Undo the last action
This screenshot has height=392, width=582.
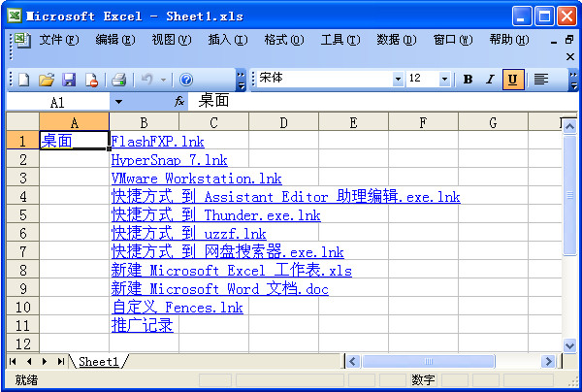point(147,79)
